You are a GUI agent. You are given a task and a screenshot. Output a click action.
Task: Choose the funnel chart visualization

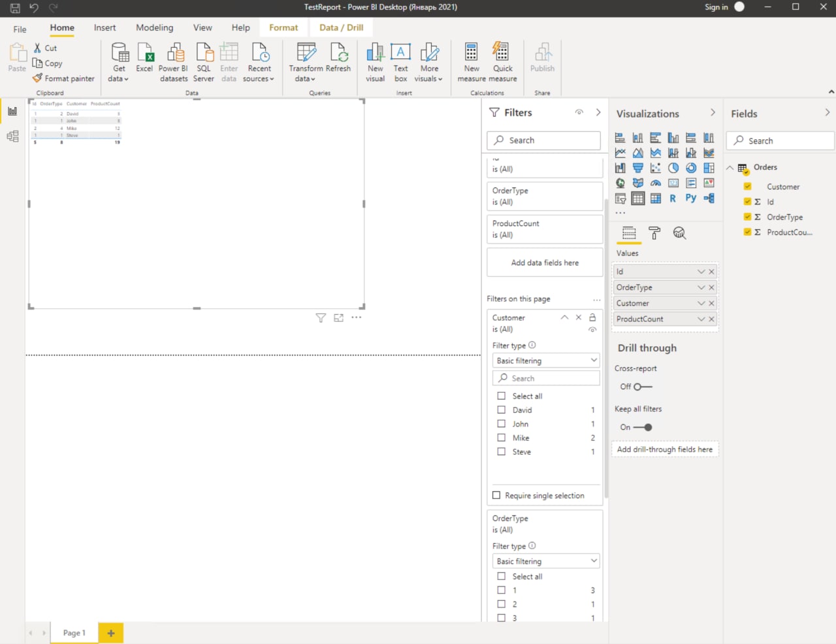tap(637, 168)
